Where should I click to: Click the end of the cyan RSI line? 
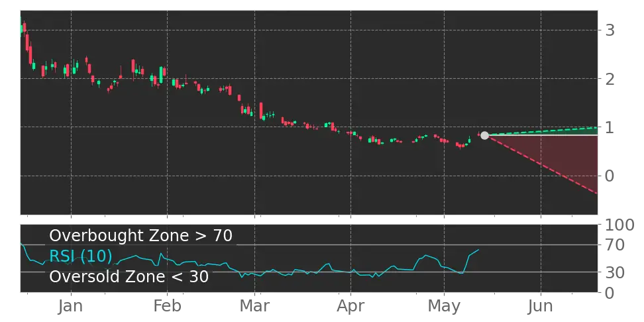pyautogui.click(x=478, y=249)
